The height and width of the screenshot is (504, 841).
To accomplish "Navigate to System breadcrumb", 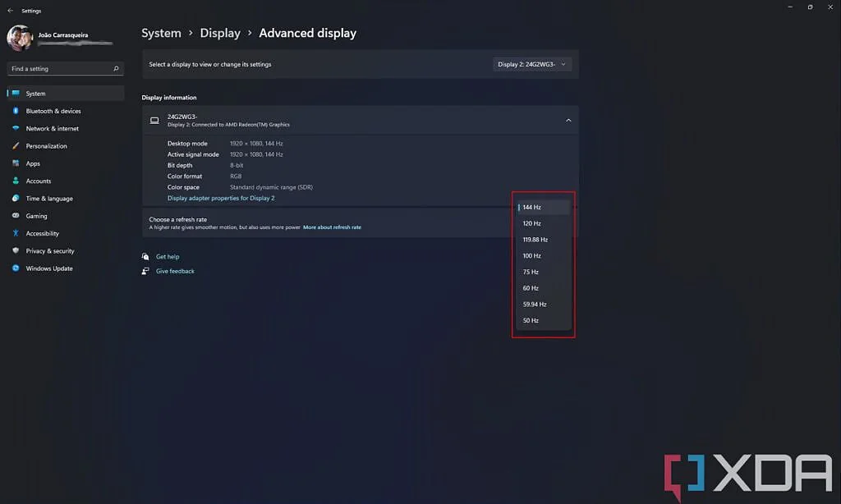I will tap(161, 33).
